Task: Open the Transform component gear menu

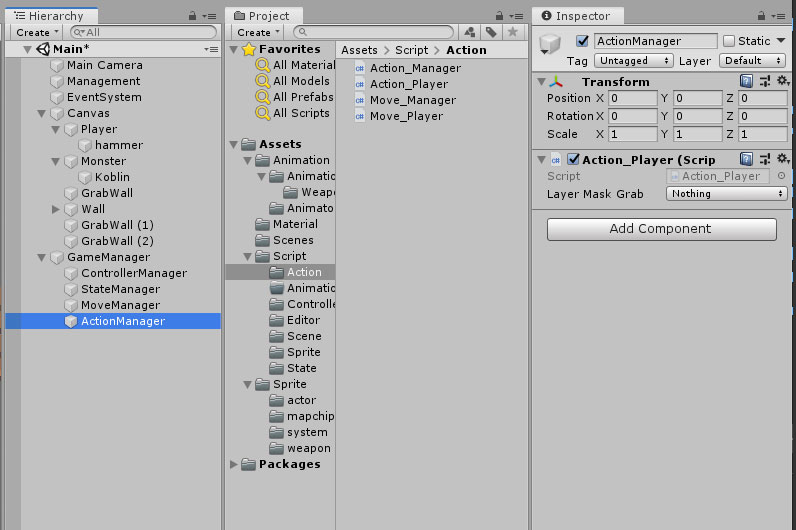Action: [x=782, y=82]
